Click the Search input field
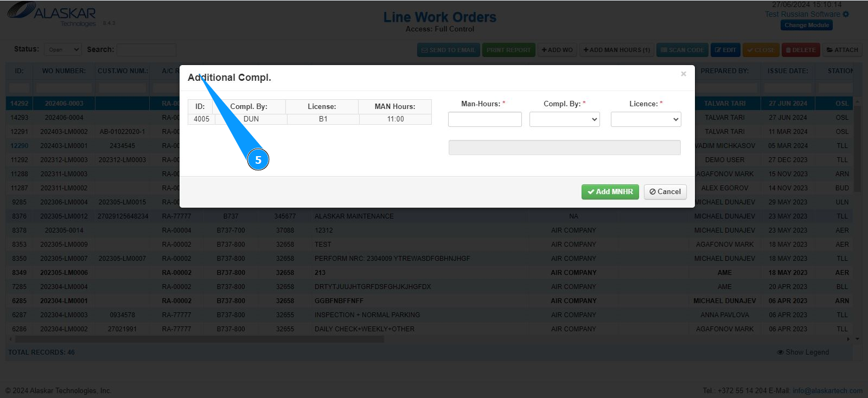The width and height of the screenshot is (868, 398). [x=146, y=49]
